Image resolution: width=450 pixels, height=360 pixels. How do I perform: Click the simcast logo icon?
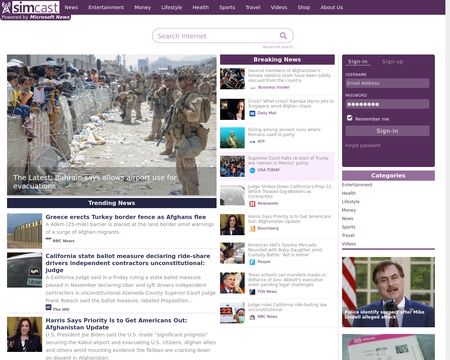6,7
